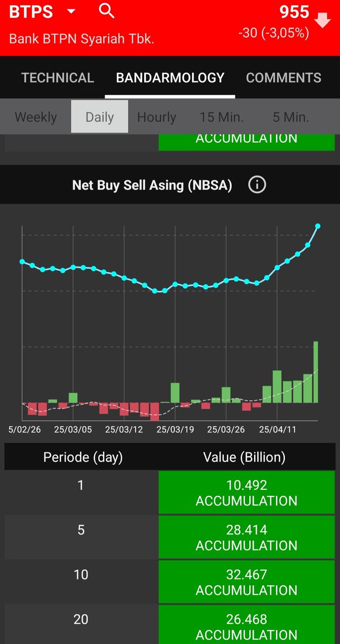Click period 5 row label
The image size is (340, 644).
click(81, 530)
